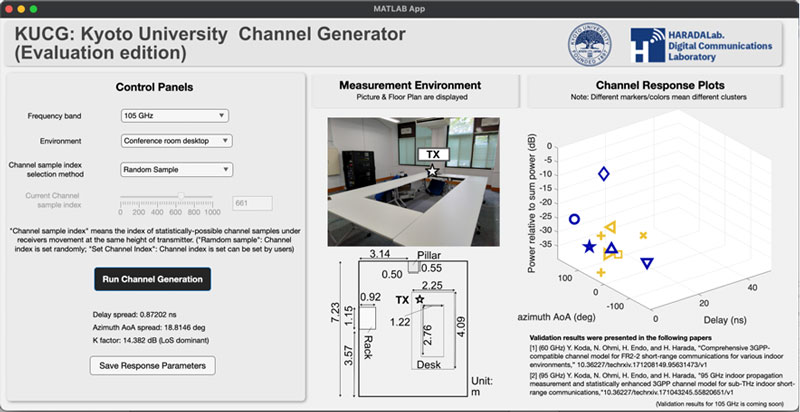This screenshot has height=412, width=800.
Task: Select the blue diamond marker in plot
Action: tap(603, 174)
